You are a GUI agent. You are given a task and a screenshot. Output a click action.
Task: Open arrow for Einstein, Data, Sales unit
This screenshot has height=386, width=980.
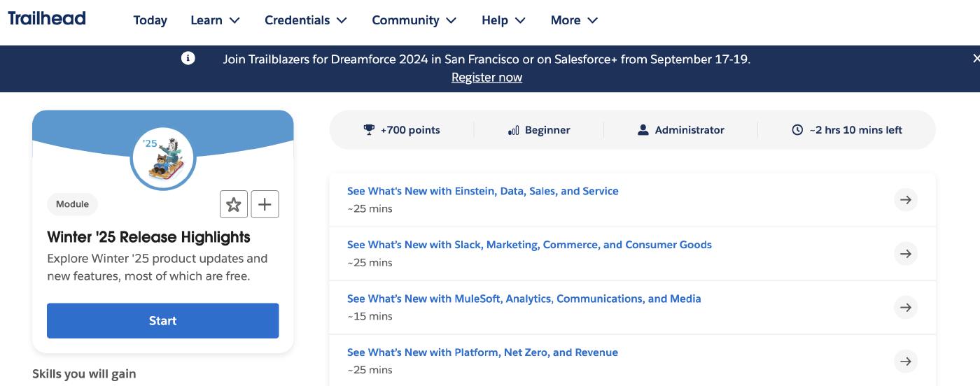tap(906, 200)
